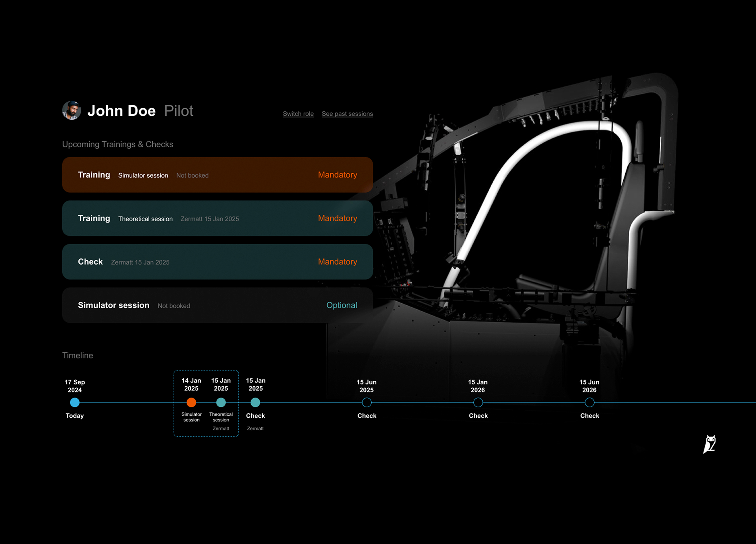Select the Check dot on 15 Jan 2025
The height and width of the screenshot is (544, 756).
(256, 403)
